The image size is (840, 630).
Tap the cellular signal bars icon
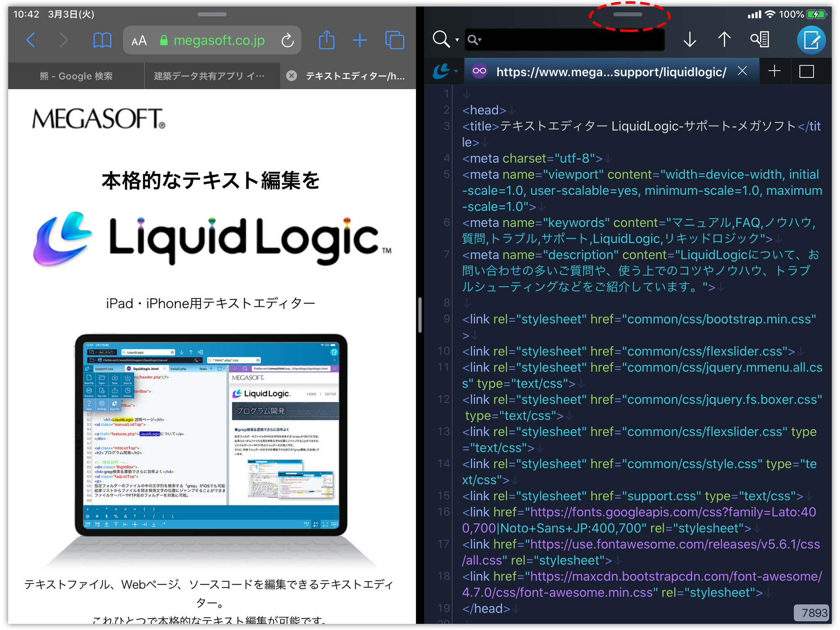pos(754,15)
